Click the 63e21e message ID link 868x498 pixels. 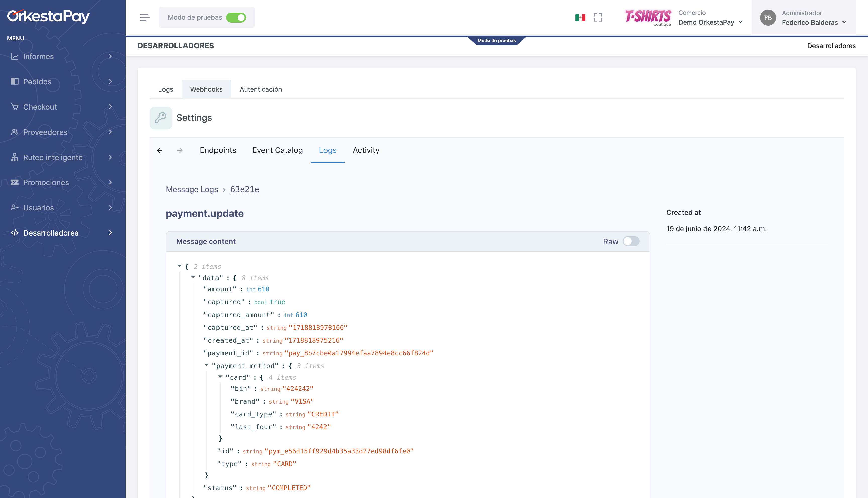[x=245, y=189]
